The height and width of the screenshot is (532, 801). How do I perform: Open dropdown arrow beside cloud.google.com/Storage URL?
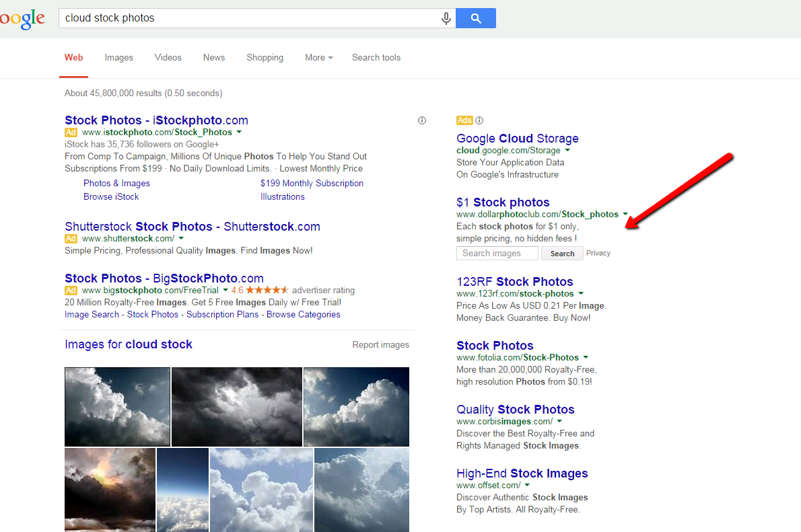567,151
